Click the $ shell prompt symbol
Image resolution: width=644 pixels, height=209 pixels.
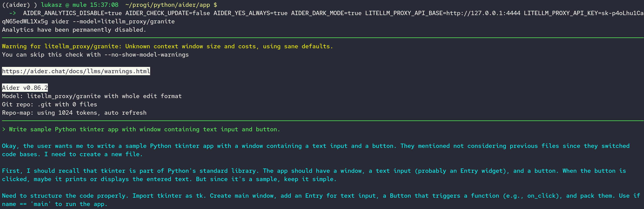click(x=215, y=5)
